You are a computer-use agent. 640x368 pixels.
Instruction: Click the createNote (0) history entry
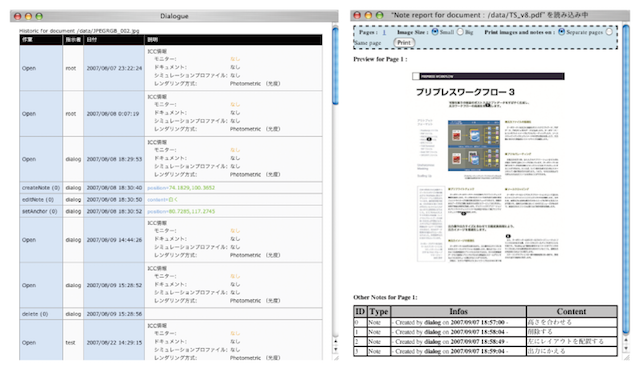tap(41, 188)
